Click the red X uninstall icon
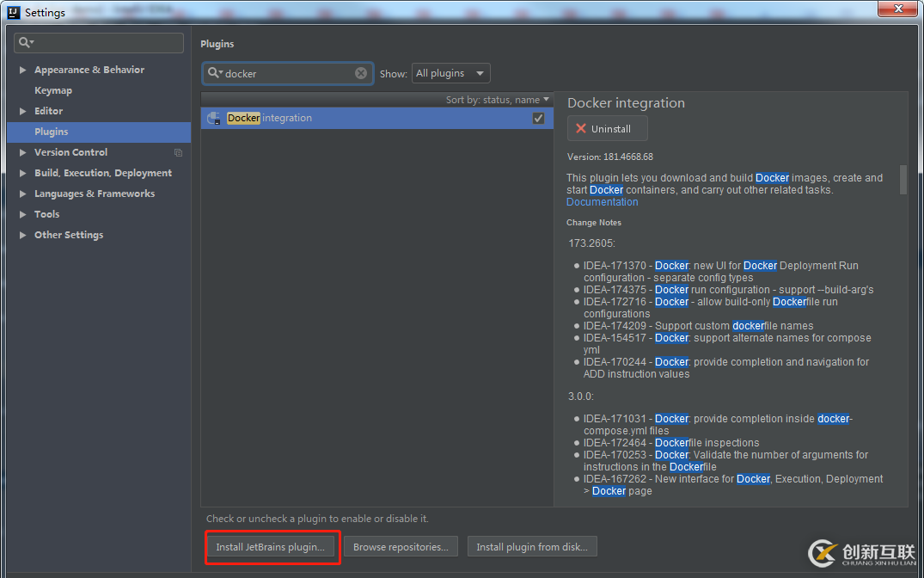Image resolution: width=924 pixels, height=578 pixels. [x=581, y=128]
